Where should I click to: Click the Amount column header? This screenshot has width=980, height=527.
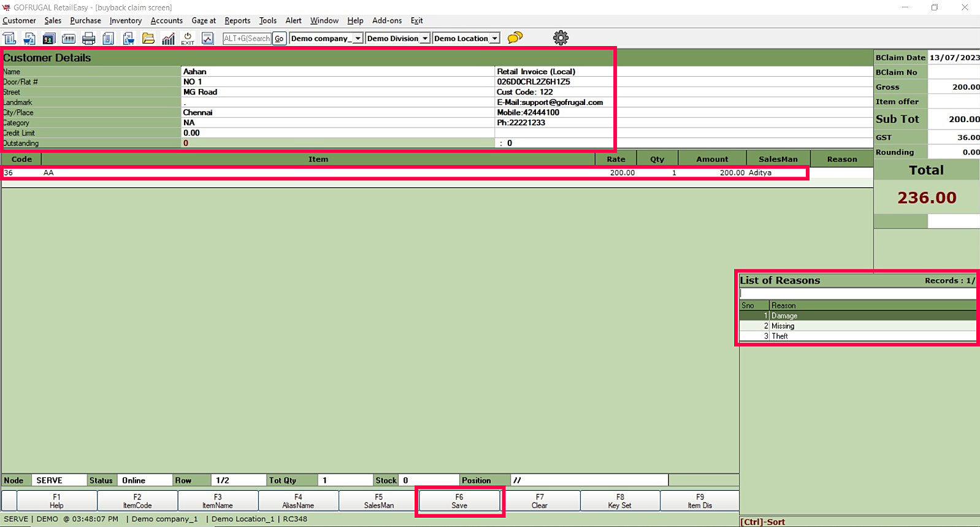pyautogui.click(x=713, y=159)
